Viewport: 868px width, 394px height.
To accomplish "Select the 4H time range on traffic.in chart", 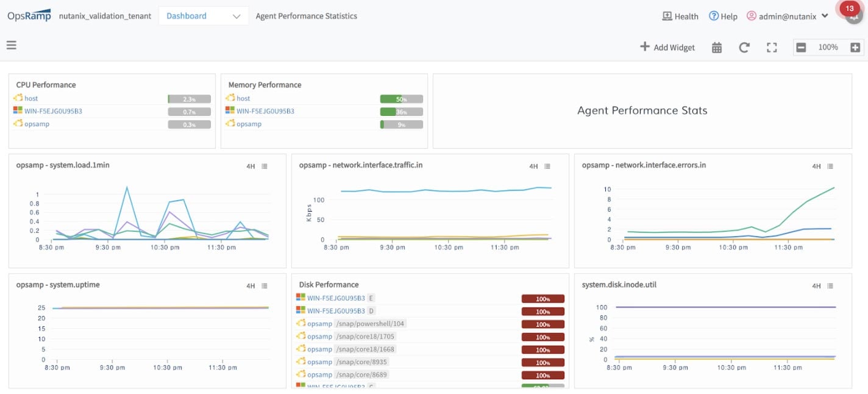I will (x=535, y=166).
